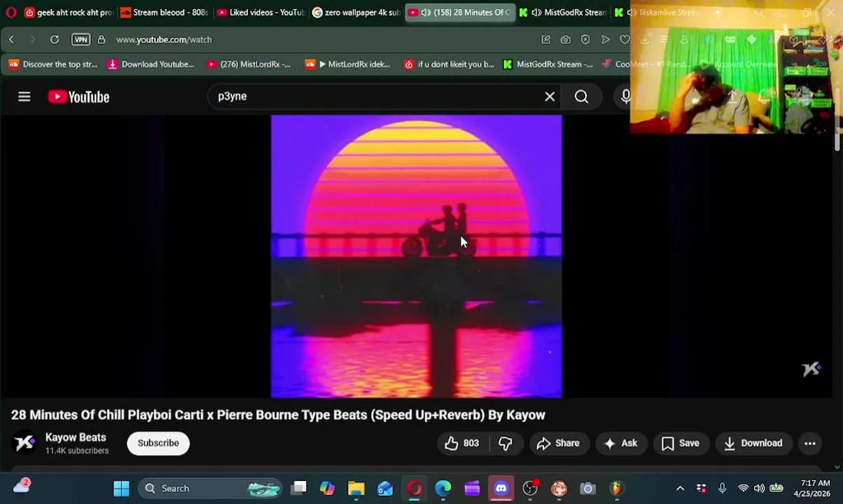View site info via lock icon
843x504 pixels.
[x=101, y=40]
